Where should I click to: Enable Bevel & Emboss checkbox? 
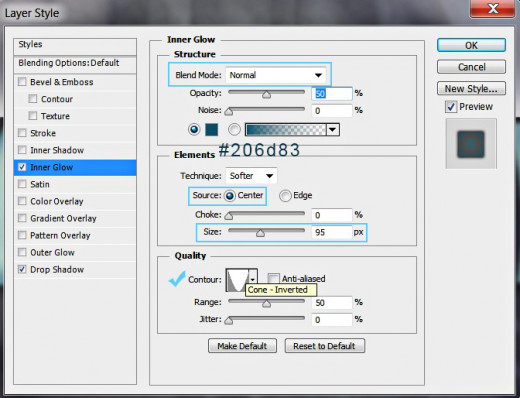click(22, 82)
